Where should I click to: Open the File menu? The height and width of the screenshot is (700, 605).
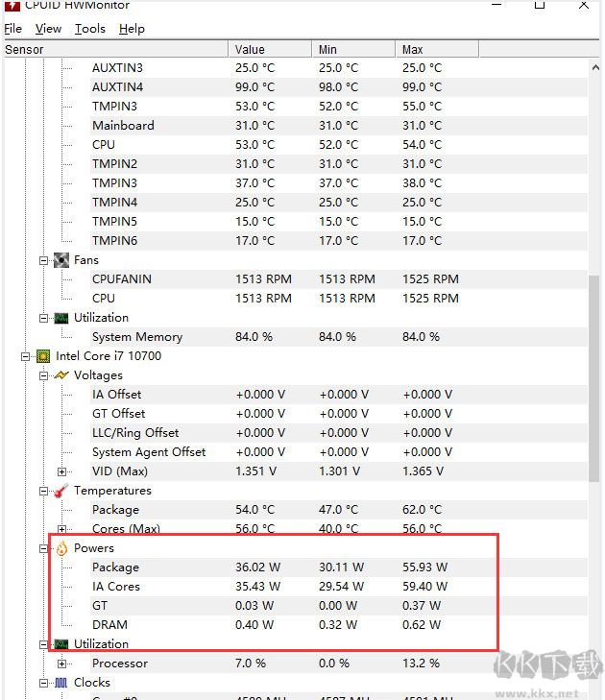click(x=12, y=29)
